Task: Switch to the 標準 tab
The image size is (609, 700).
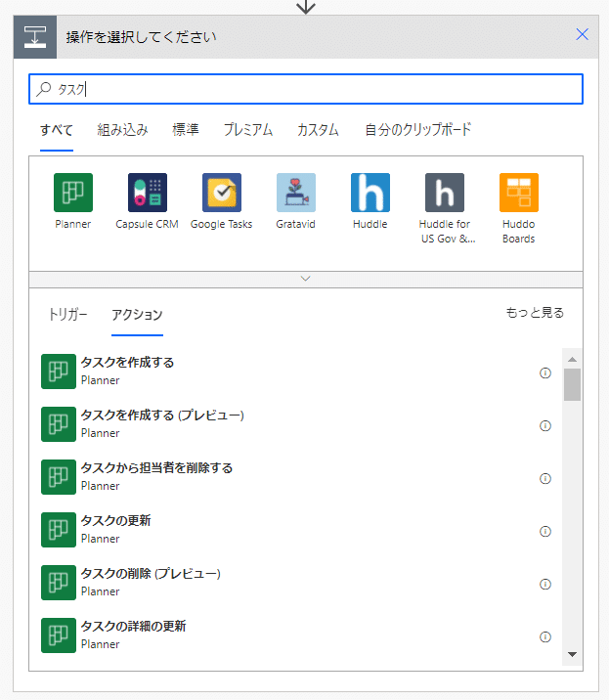Action: pos(186,130)
